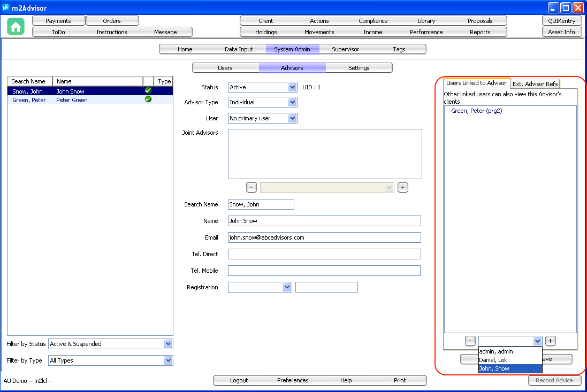Click John Snow's green checkmark status icon
This screenshot has height=392, width=587.
[148, 91]
